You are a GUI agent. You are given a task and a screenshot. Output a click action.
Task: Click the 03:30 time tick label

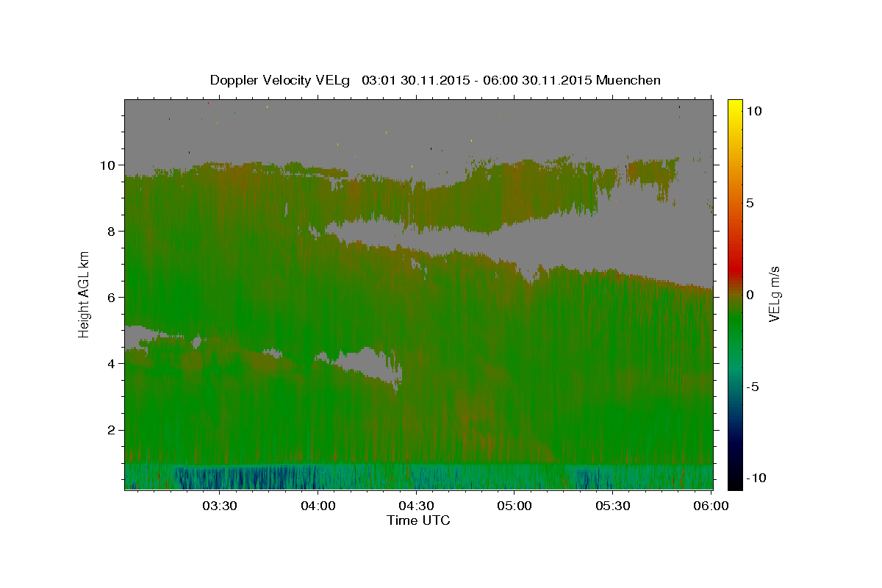[220, 506]
